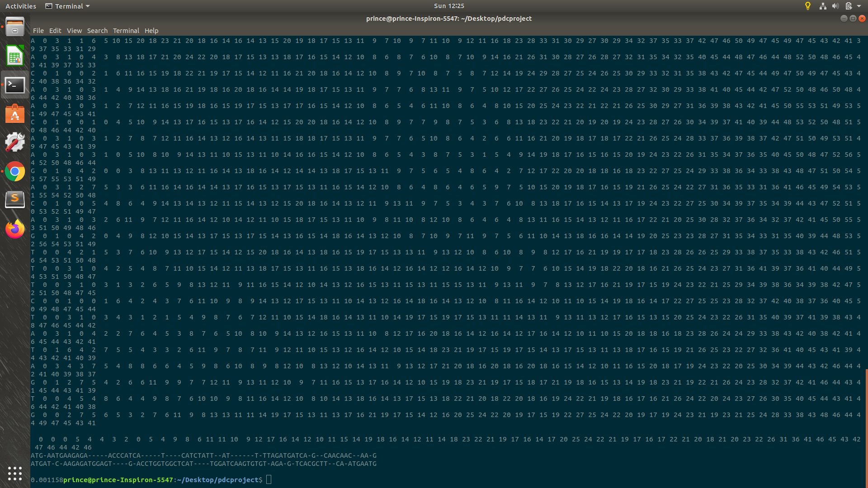868x488 pixels.
Task: Click the volume control to adjust sound level
Action: click(835, 6)
